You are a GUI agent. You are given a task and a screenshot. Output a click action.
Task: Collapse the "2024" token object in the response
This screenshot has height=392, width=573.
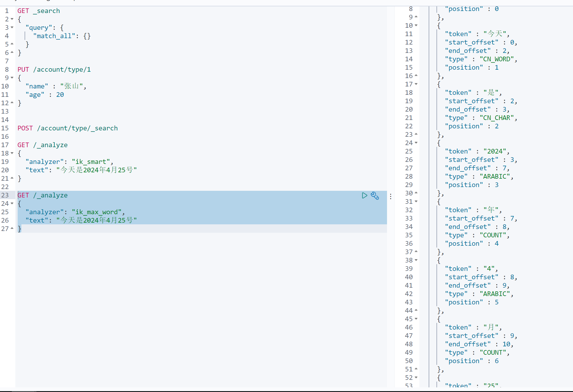416,143
